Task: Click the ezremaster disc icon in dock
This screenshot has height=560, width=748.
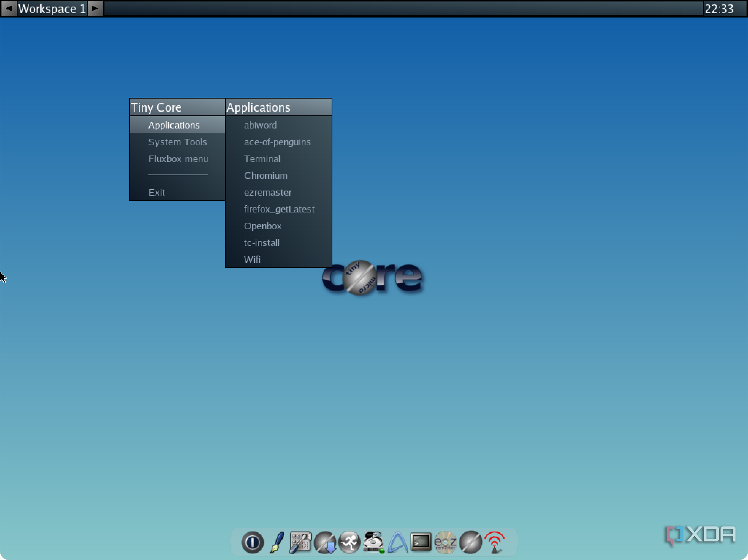Action: pos(445,542)
